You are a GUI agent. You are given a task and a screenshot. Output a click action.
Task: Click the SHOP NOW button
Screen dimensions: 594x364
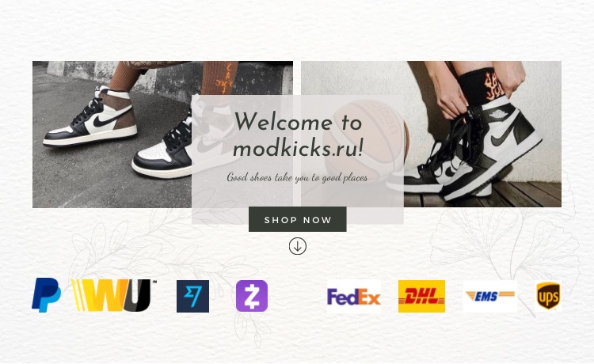(x=297, y=219)
